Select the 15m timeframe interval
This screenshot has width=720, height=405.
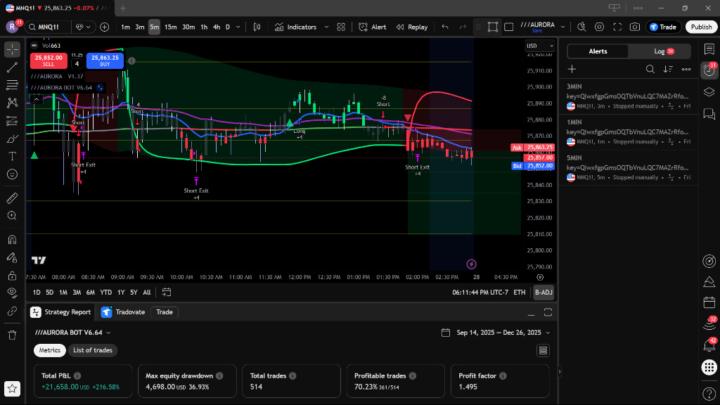point(170,27)
